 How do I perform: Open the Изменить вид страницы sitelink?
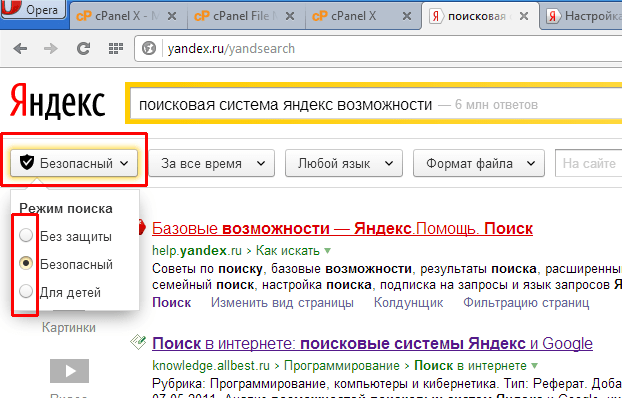point(282,303)
